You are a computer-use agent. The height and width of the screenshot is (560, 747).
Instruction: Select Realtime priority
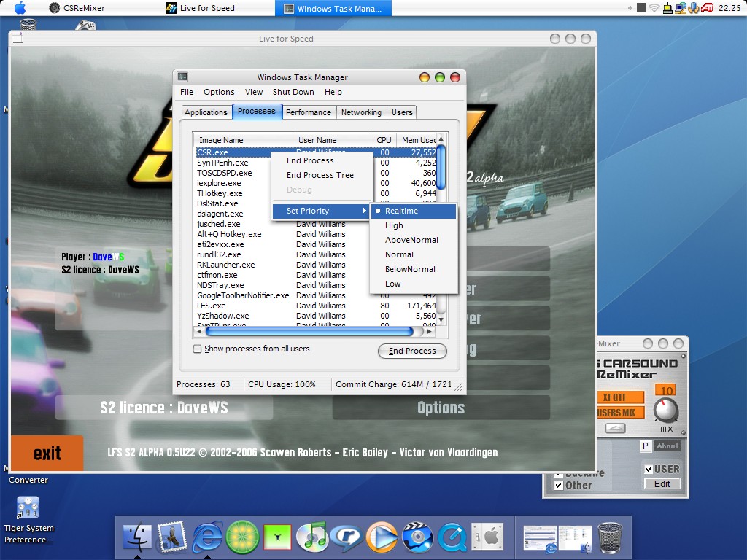click(414, 211)
